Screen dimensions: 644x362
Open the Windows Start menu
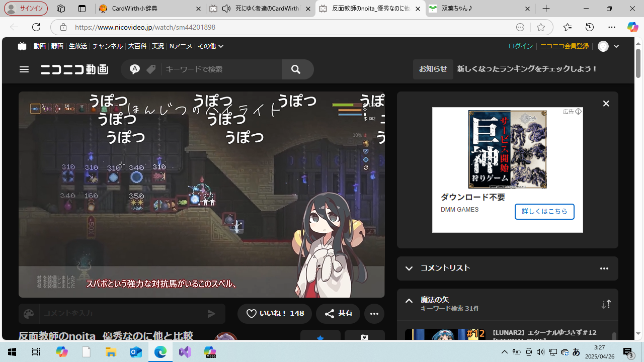(12, 352)
